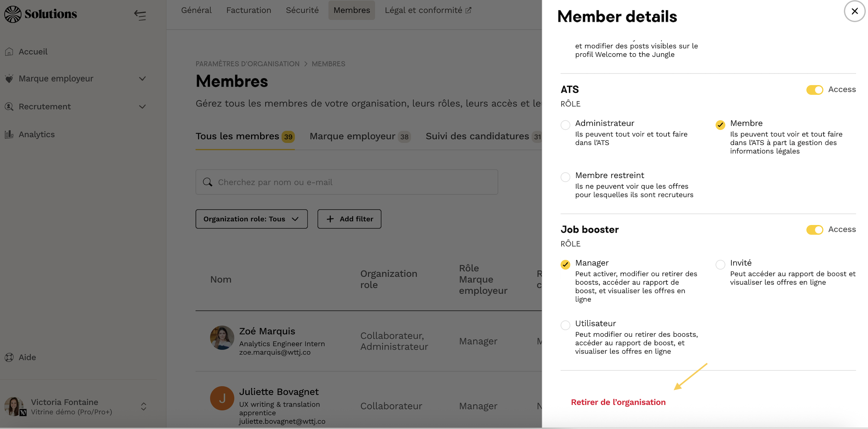Expand Victoria Fontaine account switcher
This screenshot has height=429, width=868.
pyautogui.click(x=144, y=406)
